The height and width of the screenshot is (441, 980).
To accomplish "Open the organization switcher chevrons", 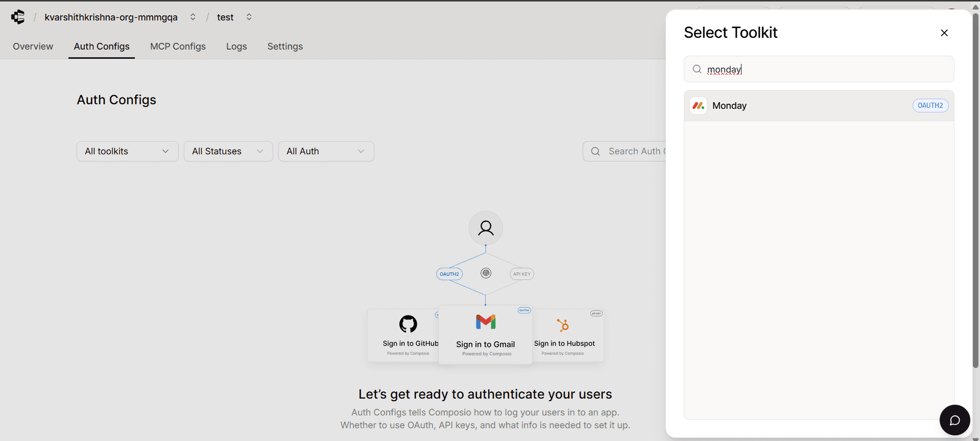I will tap(193, 17).
